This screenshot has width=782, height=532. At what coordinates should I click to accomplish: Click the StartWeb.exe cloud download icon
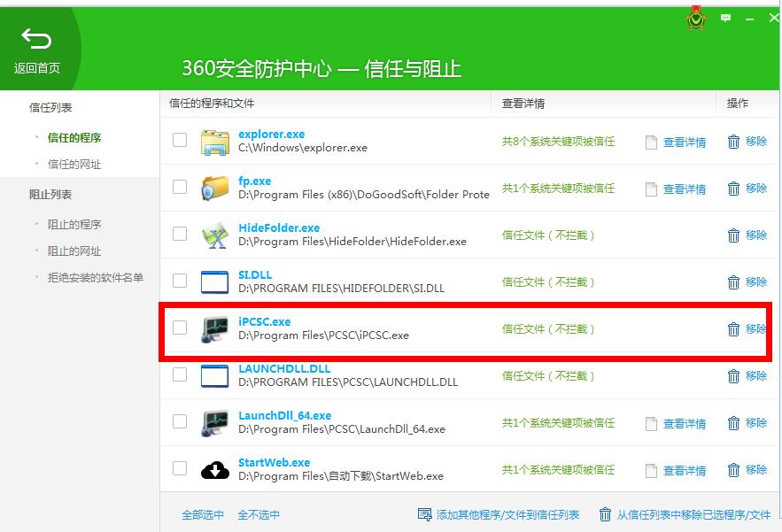[x=215, y=470]
